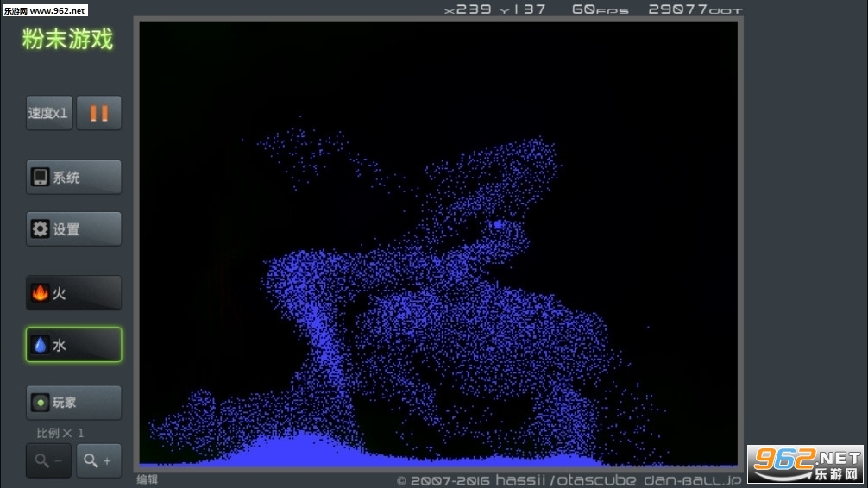Zoom out with the magnifier minus button
This screenshot has height=488, width=868.
[x=48, y=460]
